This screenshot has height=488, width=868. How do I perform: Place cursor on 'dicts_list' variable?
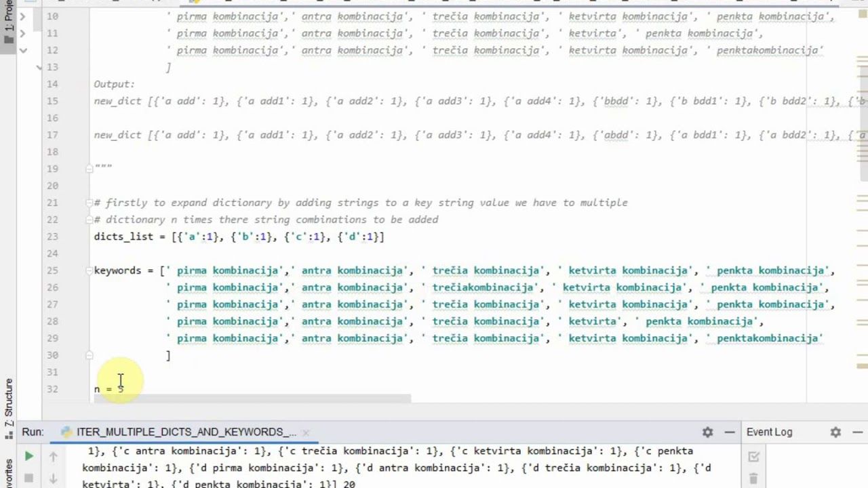pyautogui.click(x=123, y=237)
